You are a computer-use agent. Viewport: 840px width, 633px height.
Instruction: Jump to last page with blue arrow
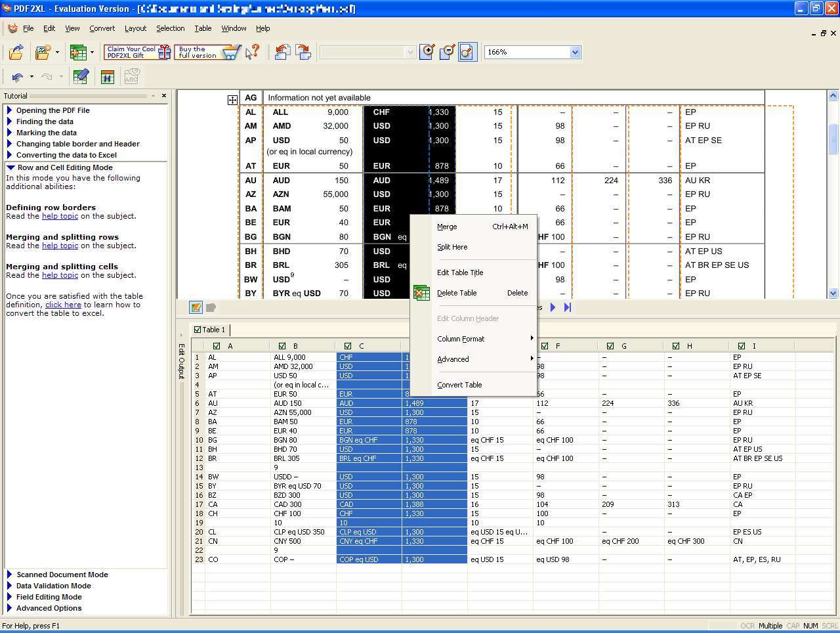[568, 307]
